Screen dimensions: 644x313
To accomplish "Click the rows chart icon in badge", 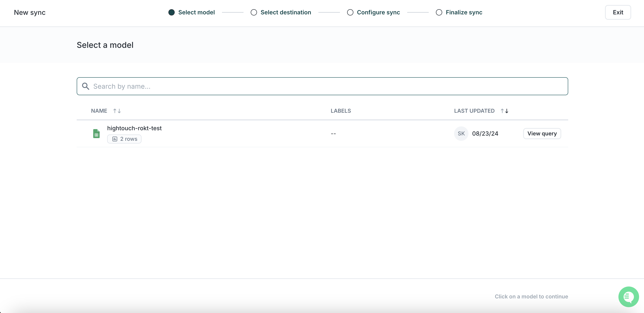I will click(x=115, y=139).
